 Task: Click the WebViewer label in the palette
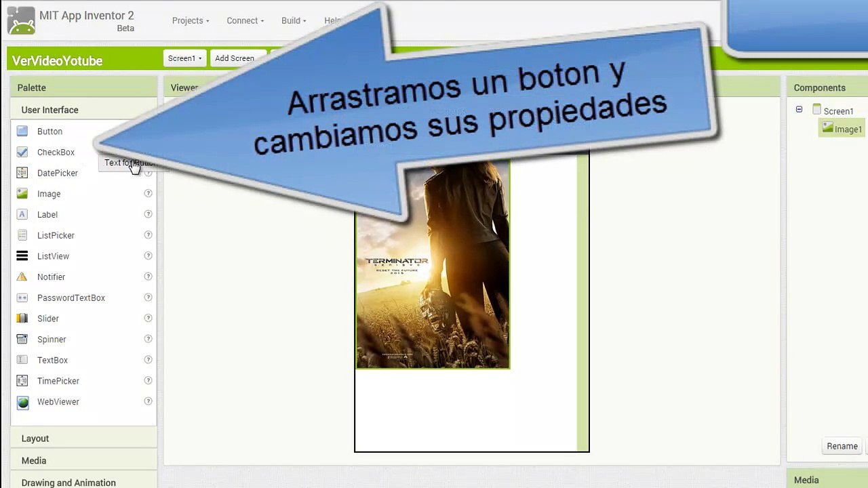click(x=58, y=402)
